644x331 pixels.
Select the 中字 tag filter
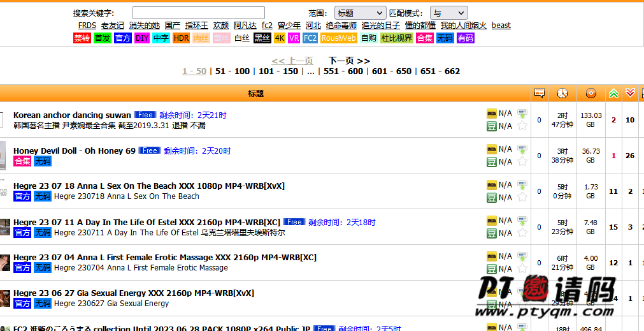tap(161, 38)
